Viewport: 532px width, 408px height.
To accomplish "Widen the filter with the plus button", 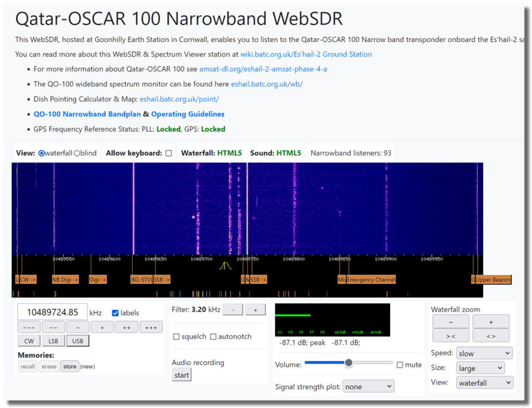I will [x=255, y=310].
